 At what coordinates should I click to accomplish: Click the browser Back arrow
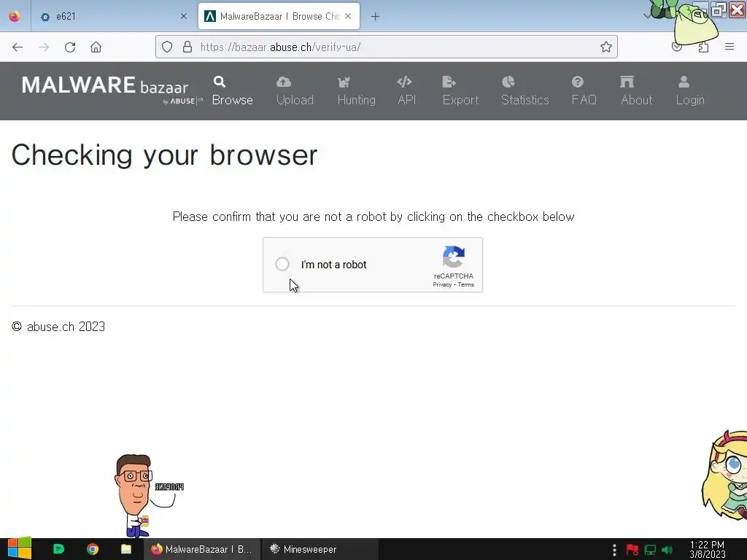point(18,47)
